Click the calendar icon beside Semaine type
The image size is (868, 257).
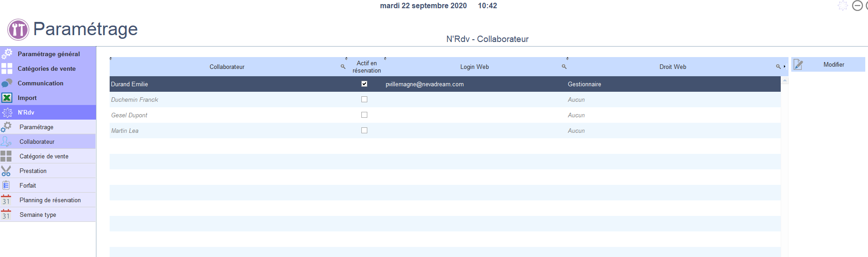6,215
